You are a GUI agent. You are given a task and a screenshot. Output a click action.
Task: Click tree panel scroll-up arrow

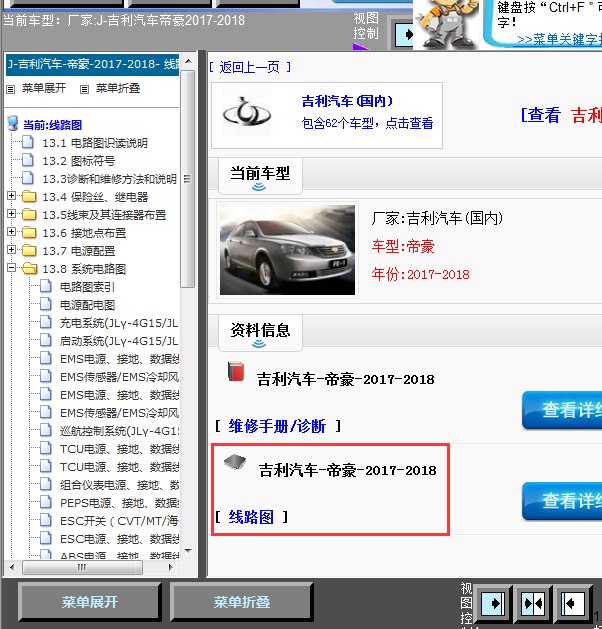pyautogui.click(x=188, y=62)
